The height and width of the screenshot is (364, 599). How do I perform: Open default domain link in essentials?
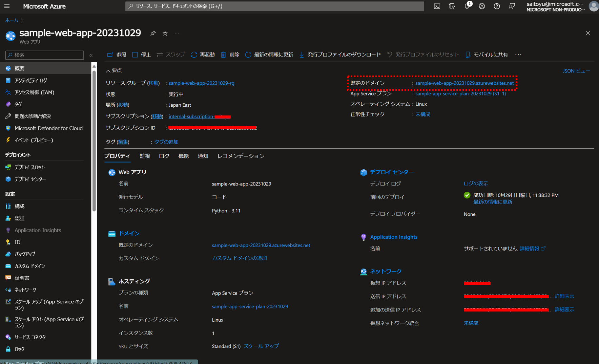pos(464,83)
